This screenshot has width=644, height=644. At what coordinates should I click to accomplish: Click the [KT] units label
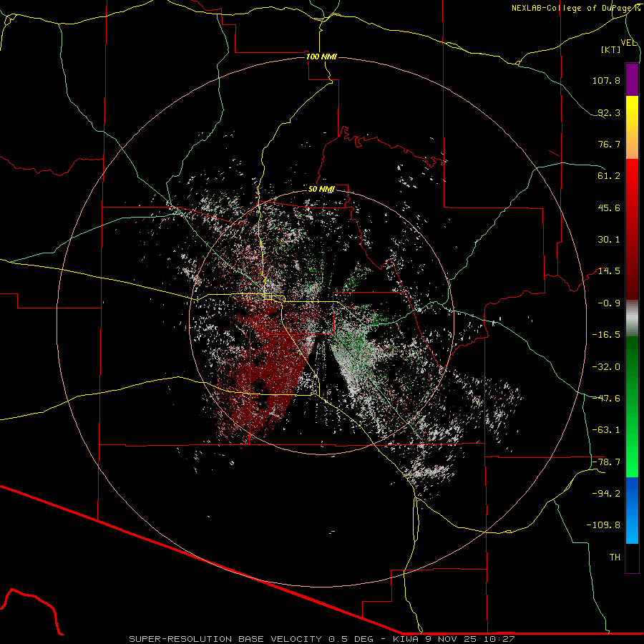point(611,49)
